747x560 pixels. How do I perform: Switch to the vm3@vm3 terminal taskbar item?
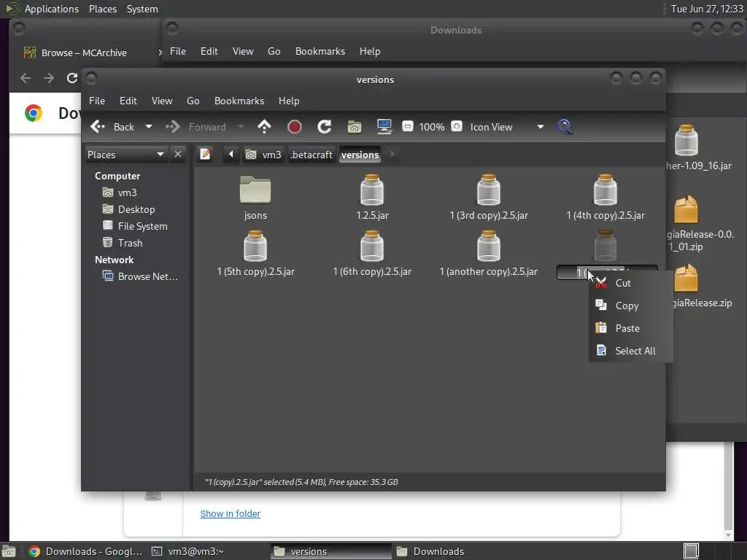point(196,551)
